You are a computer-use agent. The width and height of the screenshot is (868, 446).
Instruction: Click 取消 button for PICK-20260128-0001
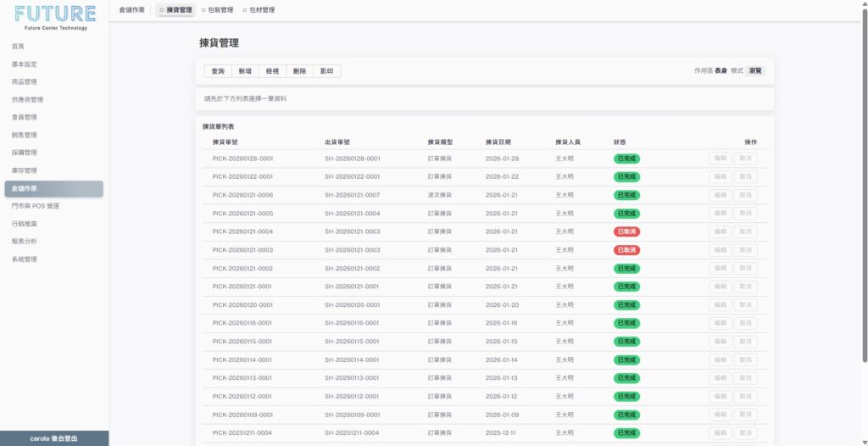tap(746, 159)
